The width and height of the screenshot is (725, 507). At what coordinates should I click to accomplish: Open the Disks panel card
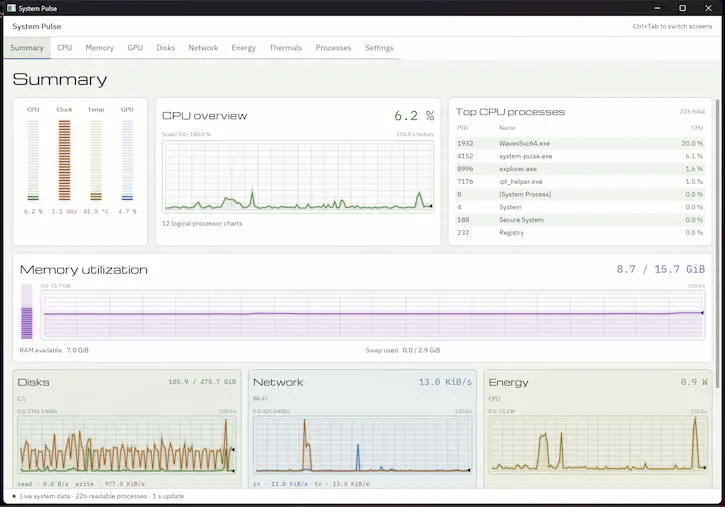point(127,428)
